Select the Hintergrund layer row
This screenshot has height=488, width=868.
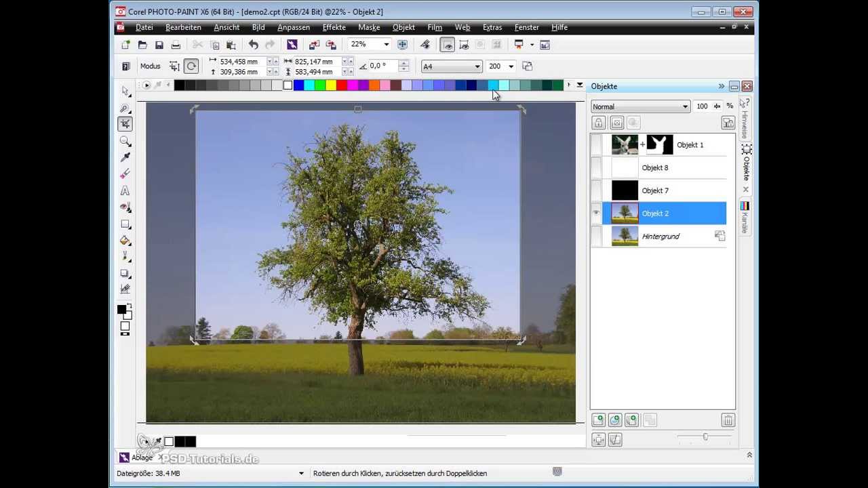point(664,237)
